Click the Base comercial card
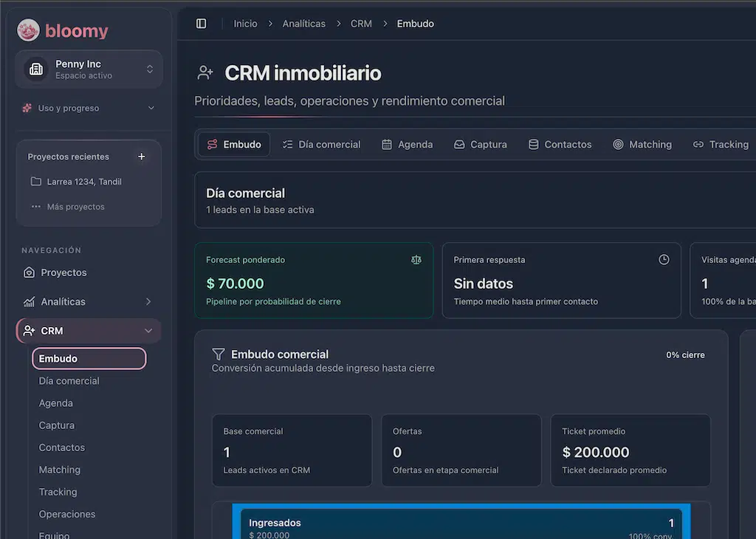Viewport: 756px width, 539px height. (292, 450)
